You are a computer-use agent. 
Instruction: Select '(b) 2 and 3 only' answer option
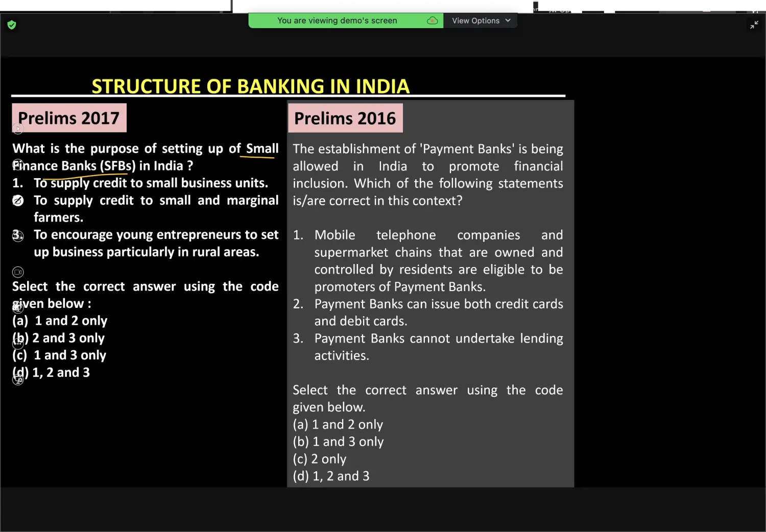59,338
